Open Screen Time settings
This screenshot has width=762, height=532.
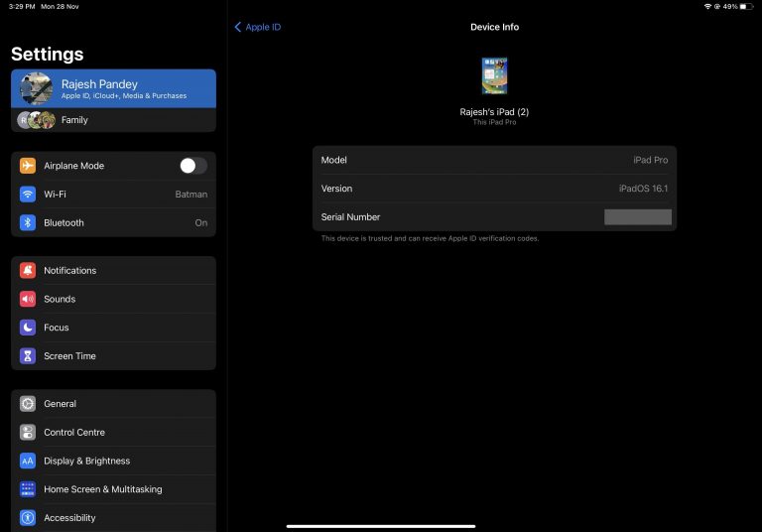point(114,356)
